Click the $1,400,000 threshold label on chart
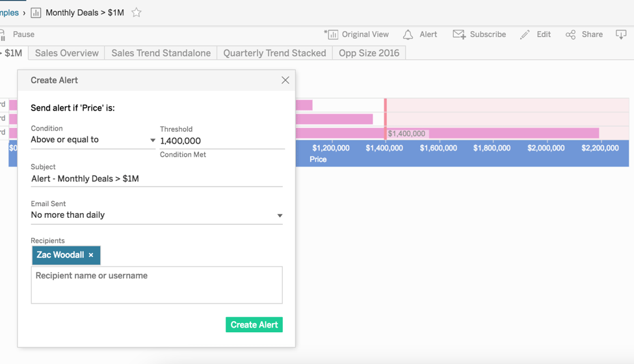Screen dimensions: 634x364 (x=406, y=133)
